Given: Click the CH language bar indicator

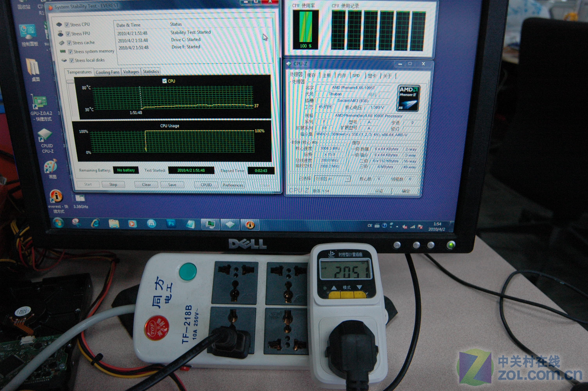Looking at the screenshot, I should click(370, 225).
